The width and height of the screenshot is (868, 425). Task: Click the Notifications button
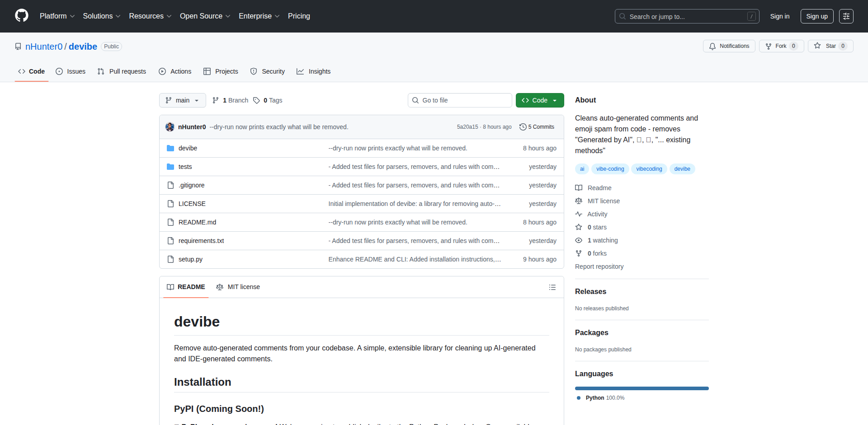tap(729, 46)
